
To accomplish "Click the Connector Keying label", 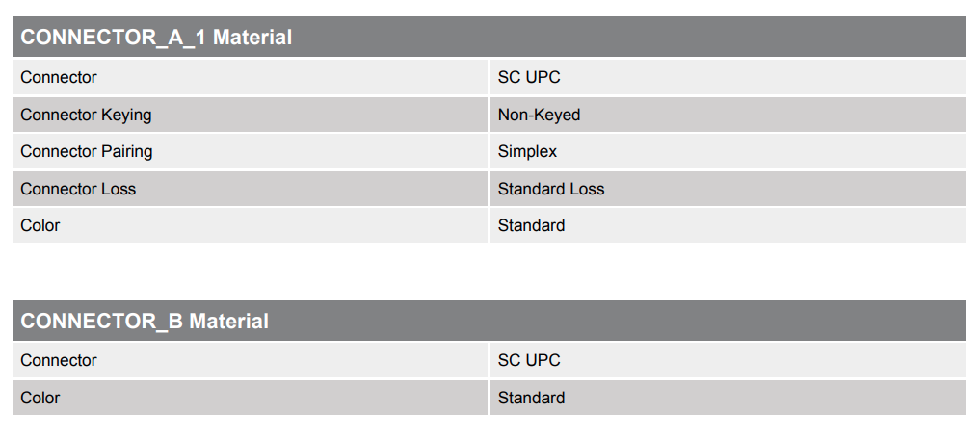I will [86, 115].
